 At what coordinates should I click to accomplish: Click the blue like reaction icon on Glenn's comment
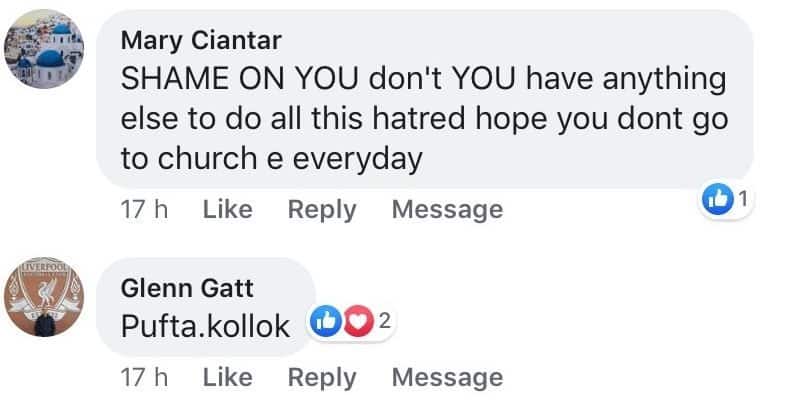point(327,321)
